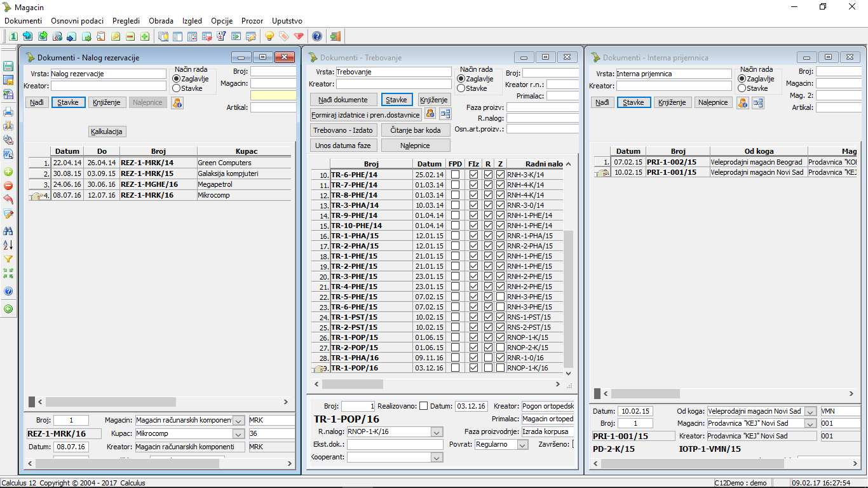The width and height of the screenshot is (868, 488).
Task: Click the red diamond icon in toolbar
Action: pos(299,36)
